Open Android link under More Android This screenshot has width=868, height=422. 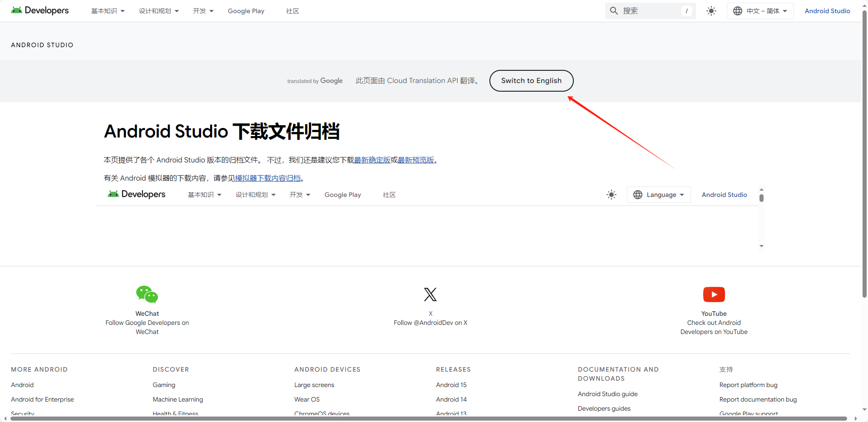pyautogui.click(x=22, y=385)
